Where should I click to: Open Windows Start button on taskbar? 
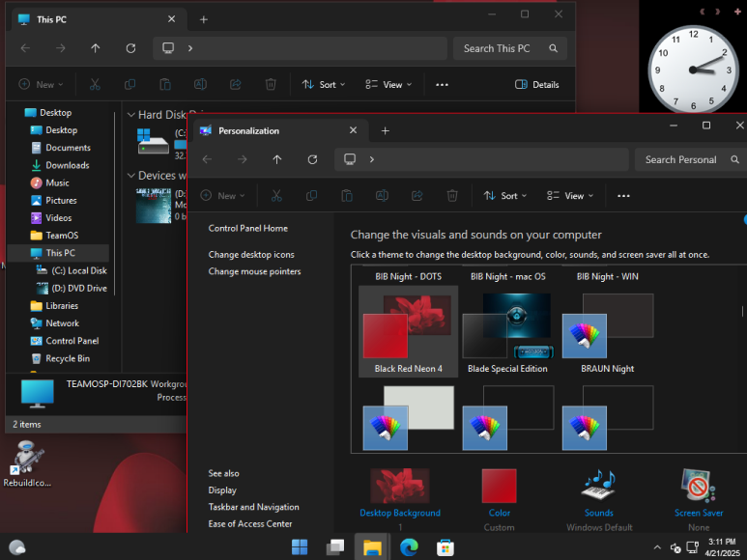tap(300, 547)
